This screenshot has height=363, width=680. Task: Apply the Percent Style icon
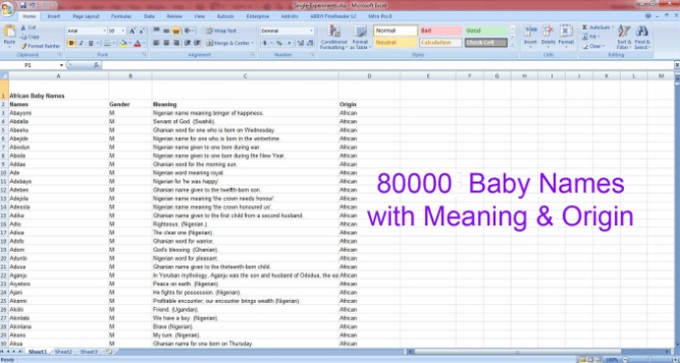click(x=279, y=43)
